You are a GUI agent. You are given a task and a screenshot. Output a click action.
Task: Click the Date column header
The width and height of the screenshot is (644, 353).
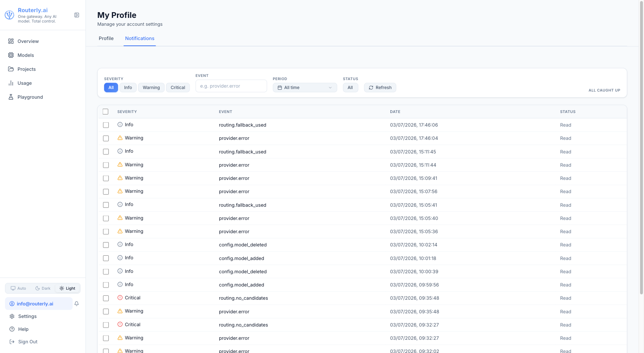[395, 112]
